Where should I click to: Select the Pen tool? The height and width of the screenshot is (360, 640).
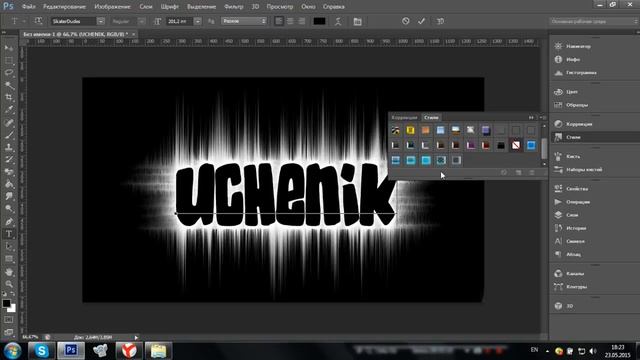coord(9,222)
